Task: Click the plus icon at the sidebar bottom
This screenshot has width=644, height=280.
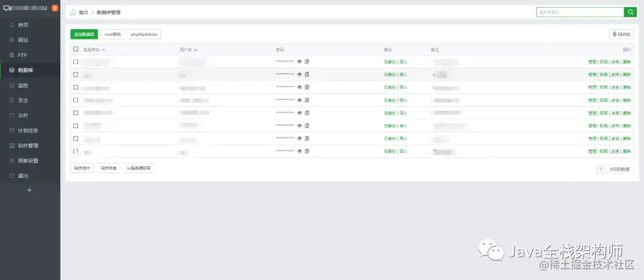Action: coord(29,190)
